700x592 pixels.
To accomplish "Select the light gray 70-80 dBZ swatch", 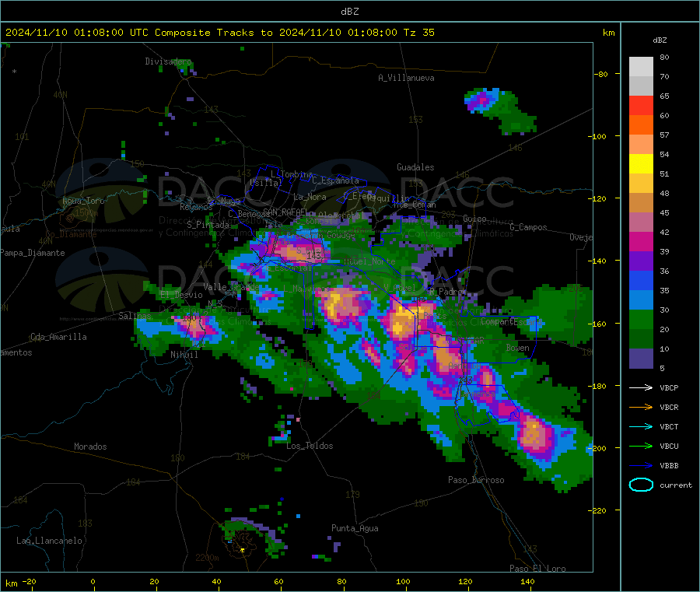I will [641, 67].
